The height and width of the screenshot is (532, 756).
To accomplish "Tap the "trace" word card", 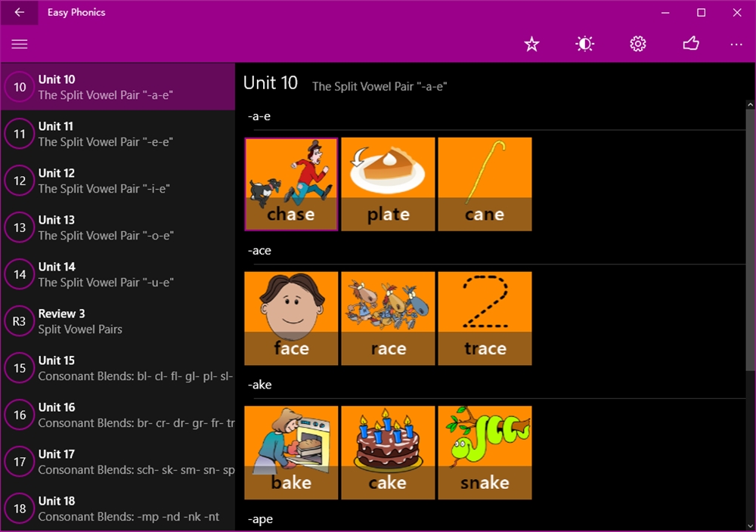I will coord(485,318).
